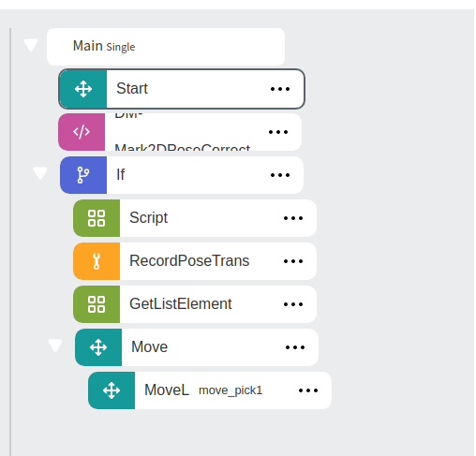The image size is (476, 456).
Task: Click the green grid icon on Script block
Action: coord(97,218)
